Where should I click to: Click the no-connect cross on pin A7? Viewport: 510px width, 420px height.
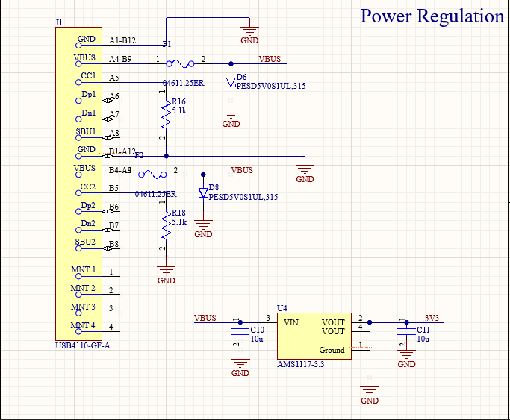point(108,119)
